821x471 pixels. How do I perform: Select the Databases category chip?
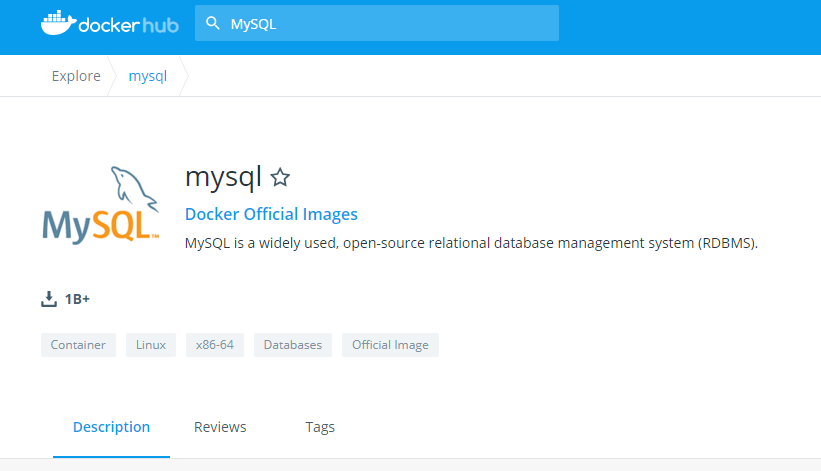click(x=292, y=345)
